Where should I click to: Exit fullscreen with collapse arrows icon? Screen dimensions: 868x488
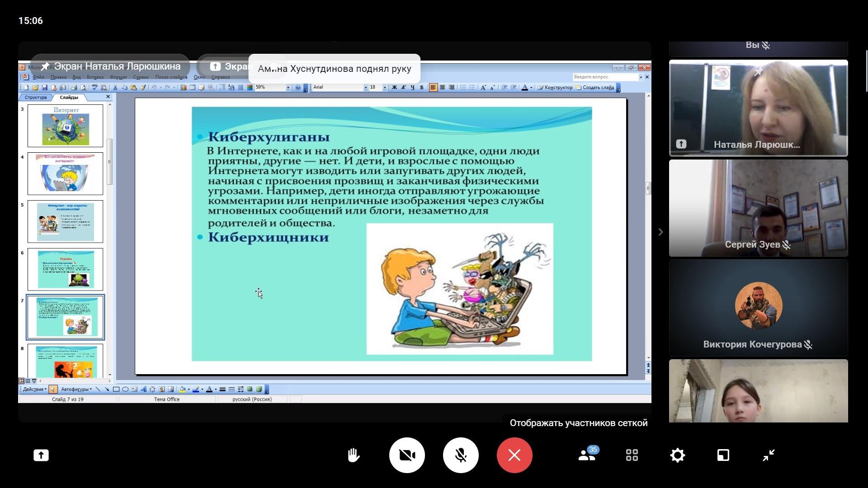coord(769,455)
